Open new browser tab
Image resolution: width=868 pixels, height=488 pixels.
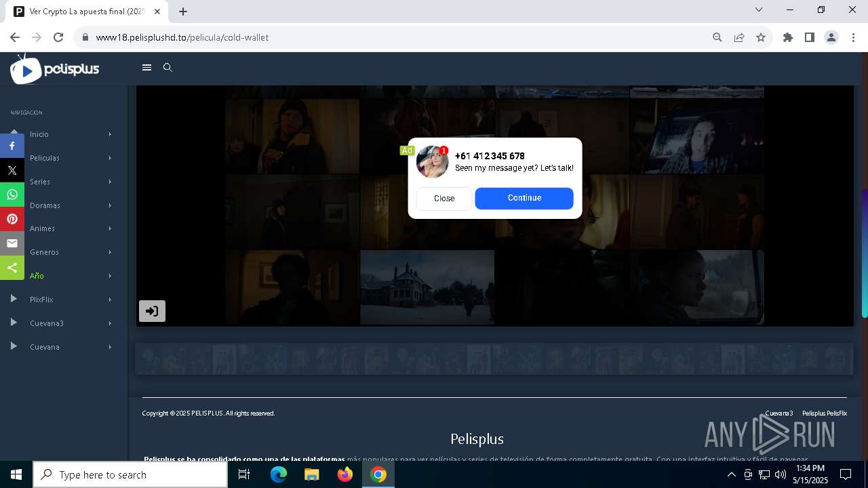[183, 12]
